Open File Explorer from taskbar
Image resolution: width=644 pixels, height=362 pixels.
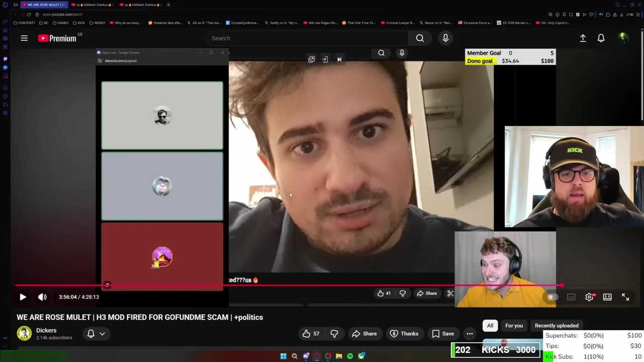(339, 356)
